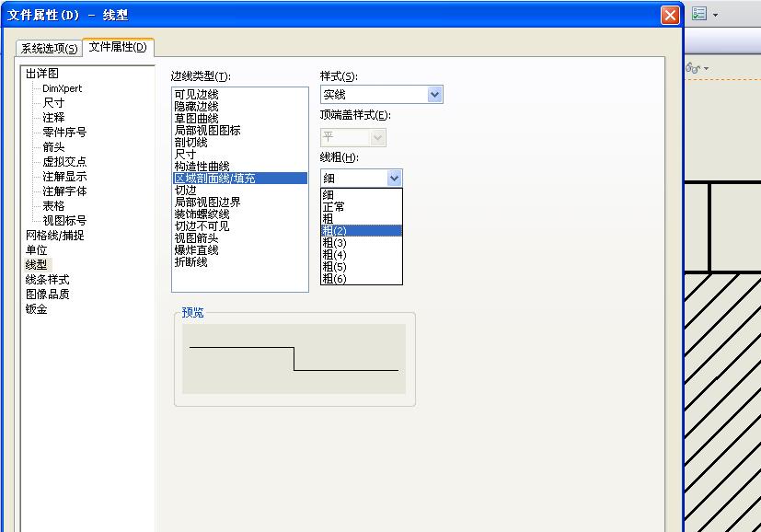Pick 粗(3) thickness option
Image resolution: width=761 pixels, height=532 pixels.
tap(361, 243)
